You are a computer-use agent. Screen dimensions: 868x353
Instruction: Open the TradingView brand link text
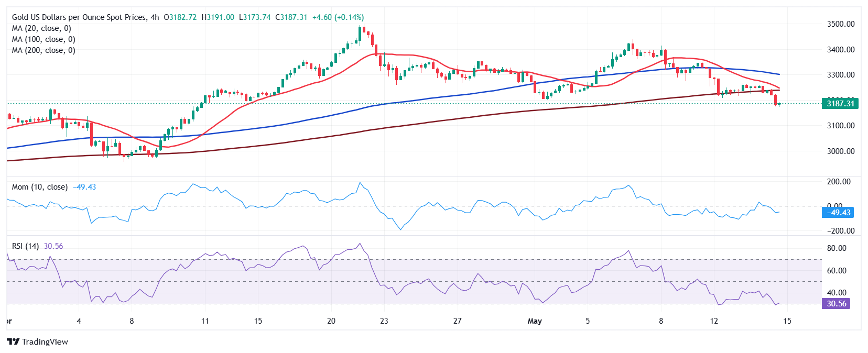[45, 341]
